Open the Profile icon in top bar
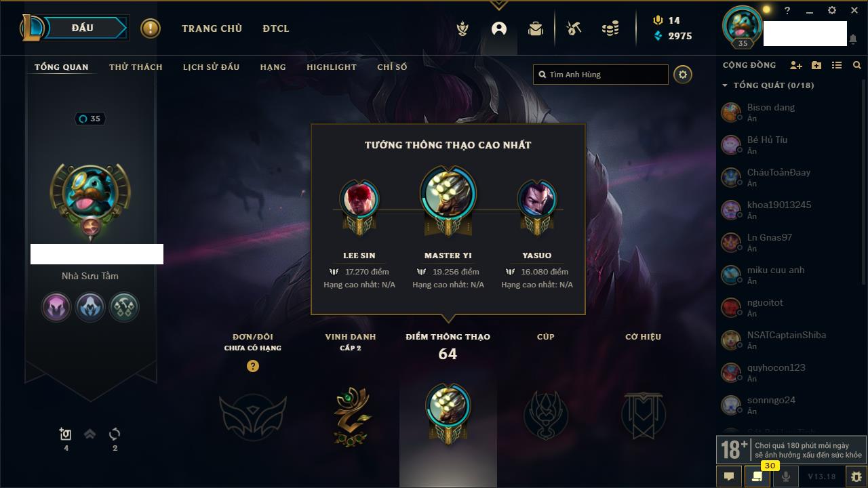The height and width of the screenshot is (488, 868). coord(499,28)
